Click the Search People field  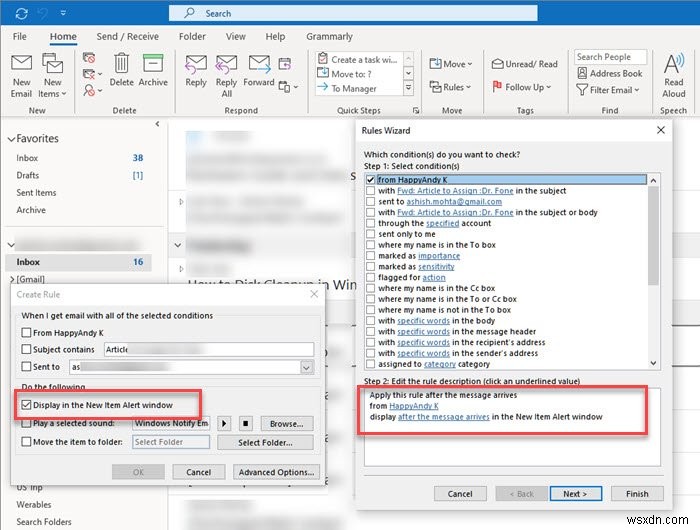coord(610,57)
